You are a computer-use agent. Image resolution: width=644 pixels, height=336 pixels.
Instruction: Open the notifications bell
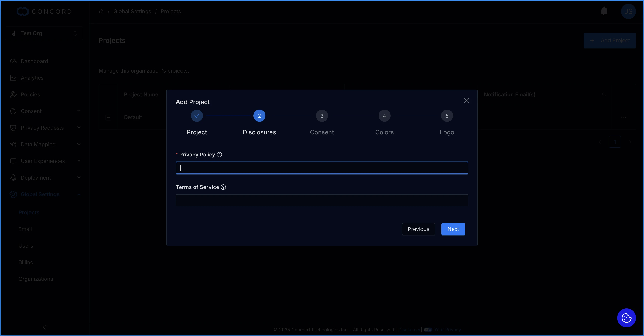[604, 11]
